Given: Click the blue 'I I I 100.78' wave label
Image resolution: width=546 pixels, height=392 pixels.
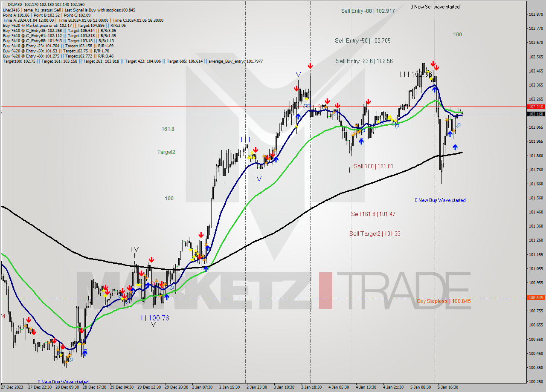Looking at the screenshot, I should pos(153,318).
